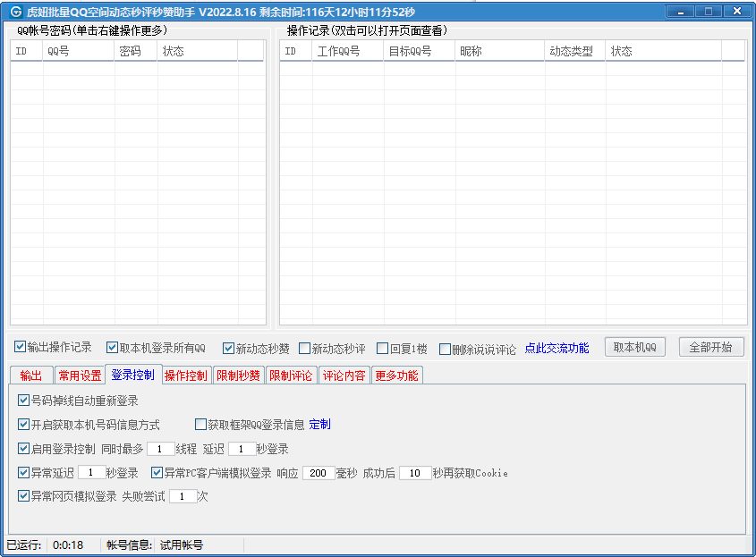Open the 更多功能 tab
The height and width of the screenshot is (557, 756).
coord(397,376)
